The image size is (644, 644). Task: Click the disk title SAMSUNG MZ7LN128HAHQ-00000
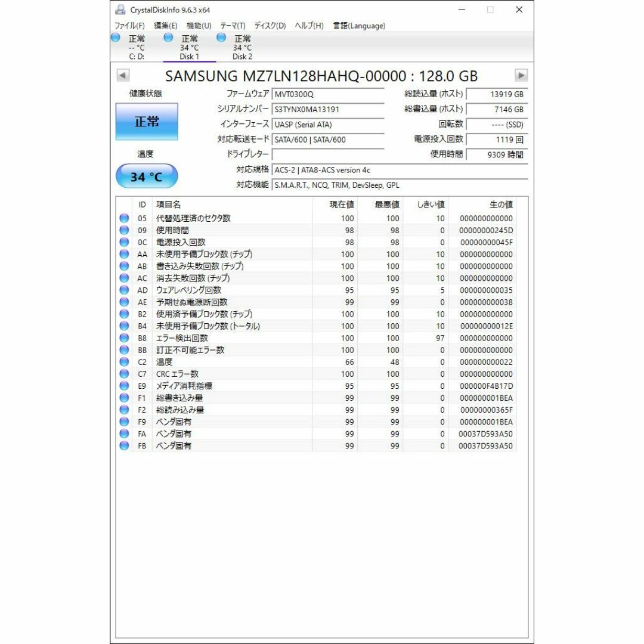click(321, 76)
